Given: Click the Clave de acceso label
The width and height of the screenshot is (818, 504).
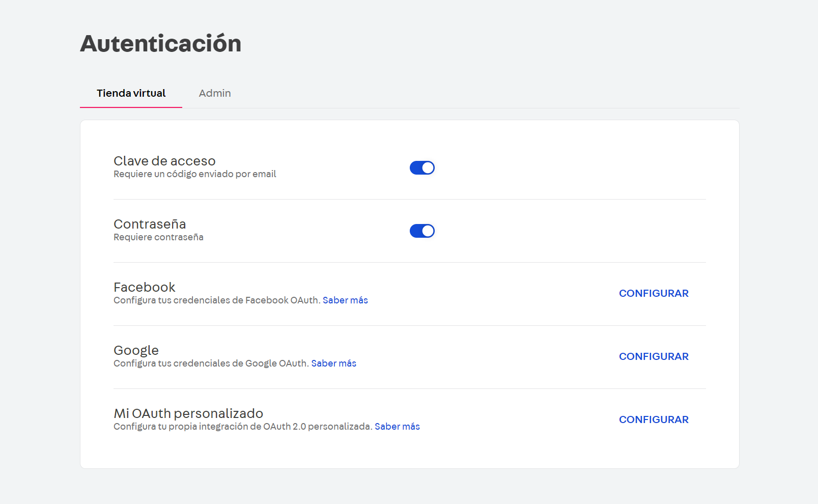Looking at the screenshot, I should [x=164, y=161].
